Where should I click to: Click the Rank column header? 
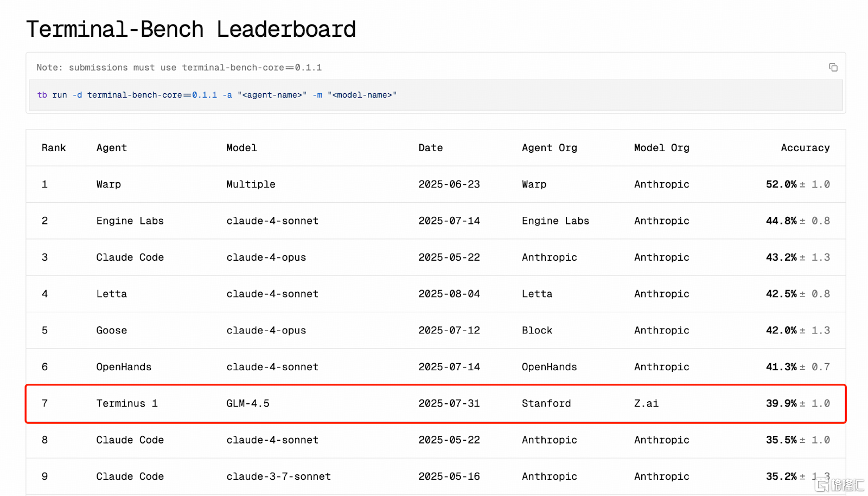click(x=54, y=148)
